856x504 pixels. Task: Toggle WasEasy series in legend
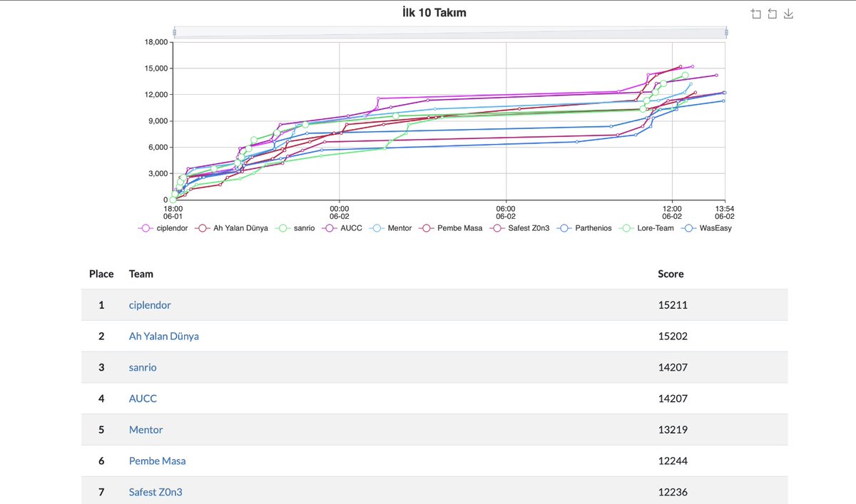[705, 228]
